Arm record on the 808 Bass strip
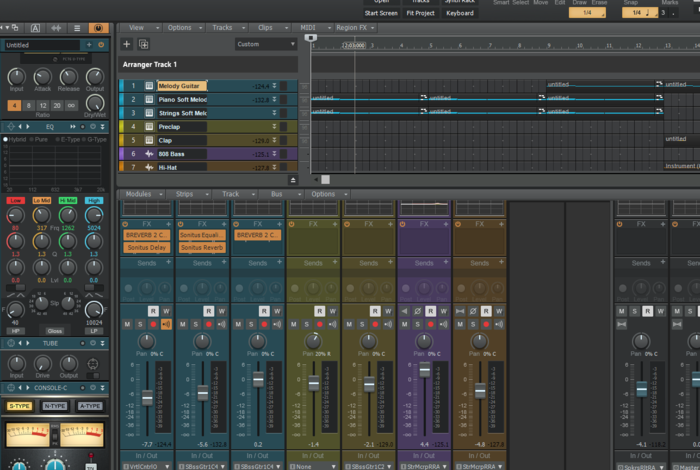 click(430, 324)
